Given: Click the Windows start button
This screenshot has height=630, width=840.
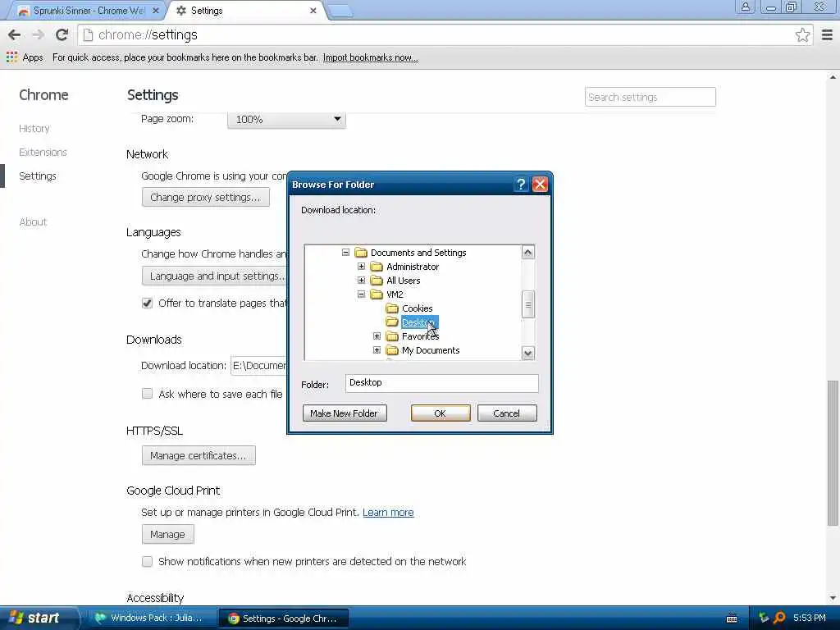Looking at the screenshot, I should (35, 618).
